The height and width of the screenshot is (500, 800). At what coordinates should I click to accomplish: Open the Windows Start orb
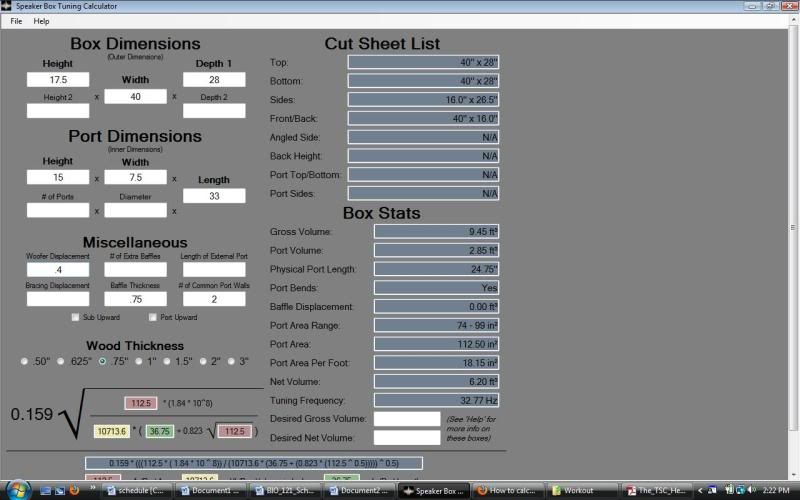pos(18,490)
